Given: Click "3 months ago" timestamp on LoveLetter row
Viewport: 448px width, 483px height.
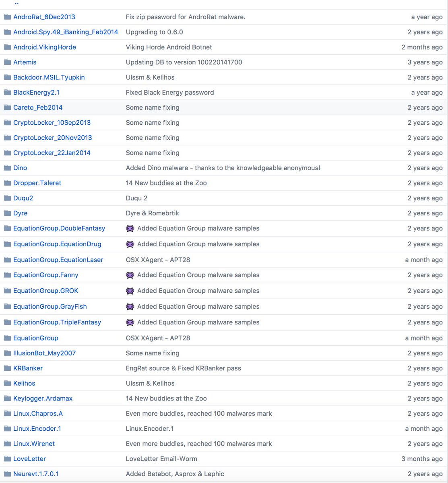Looking at the screenshot, I should pyautogui.click(x=422, y=458).
